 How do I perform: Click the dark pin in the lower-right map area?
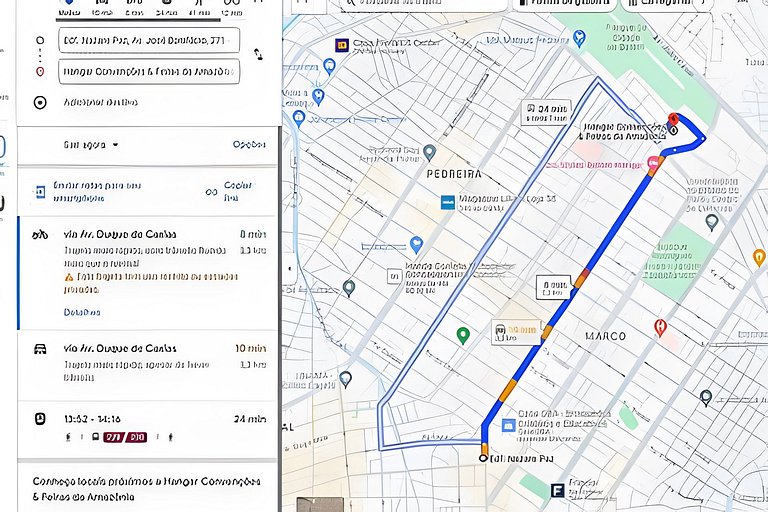(706, 398)
